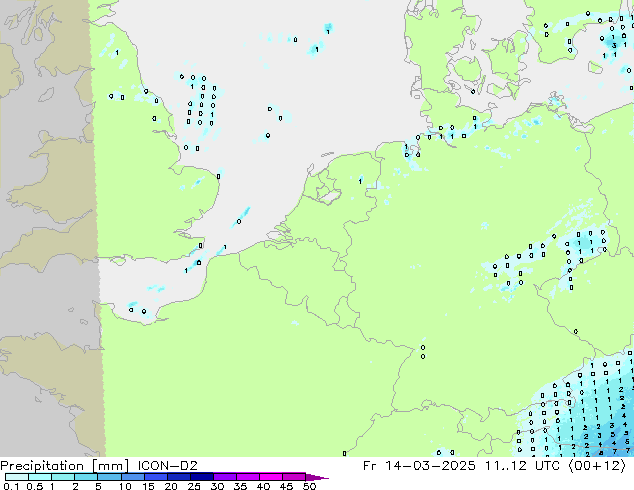Click the '30' legend scale label
This screenshot has height=490, width=634.
tap(217, 486)
